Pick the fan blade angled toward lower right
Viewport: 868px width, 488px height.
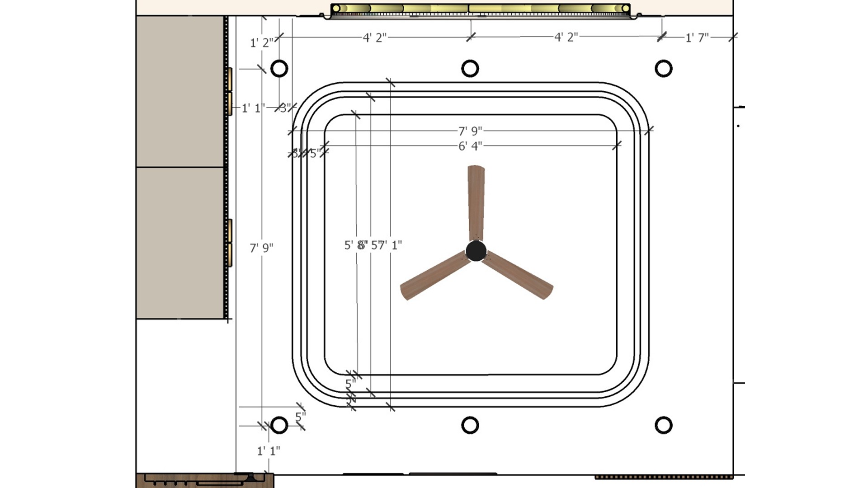coord(518,275)
